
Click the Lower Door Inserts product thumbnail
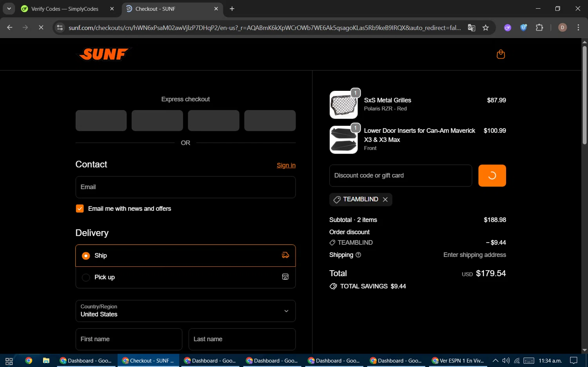(x=344, y=140)
